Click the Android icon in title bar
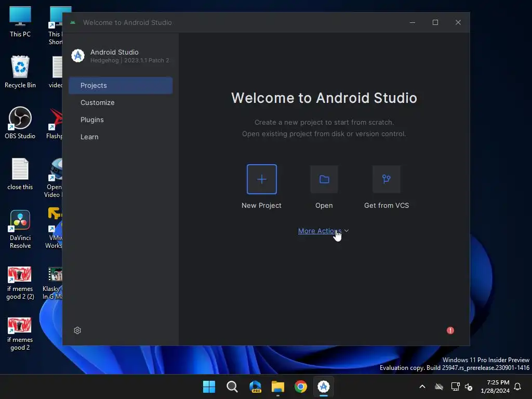The height and width of the screenshot is (399, 532). click(73, 22)
